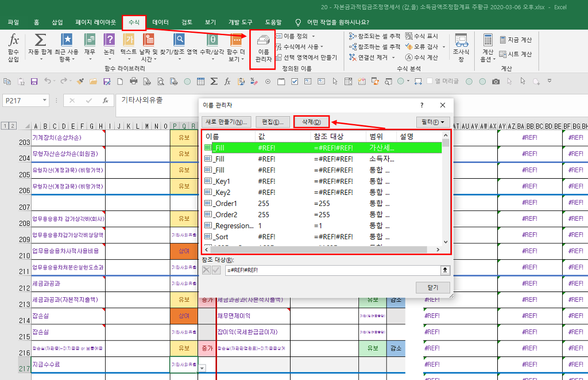The height and width of the screenshot is (380, 588).
Task: Open the 계산 옵션 dropdown
Action: click(x=488, y=47)
